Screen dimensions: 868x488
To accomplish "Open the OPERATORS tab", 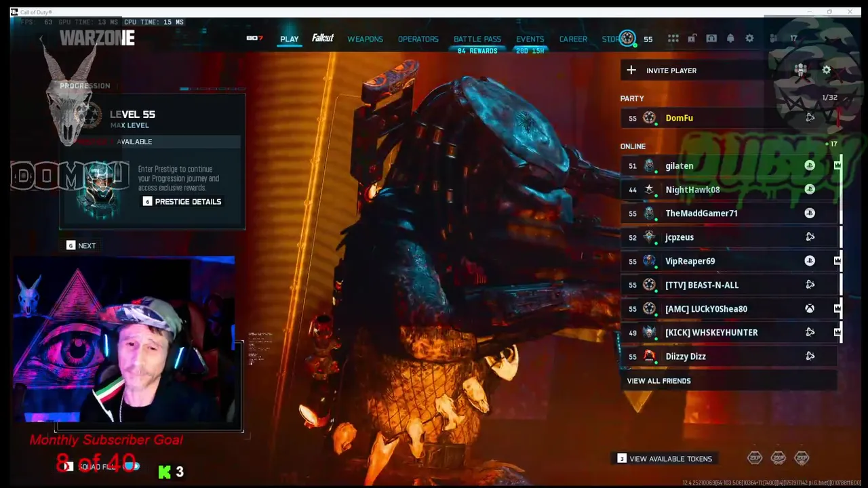I will click(x=418, y=39).
